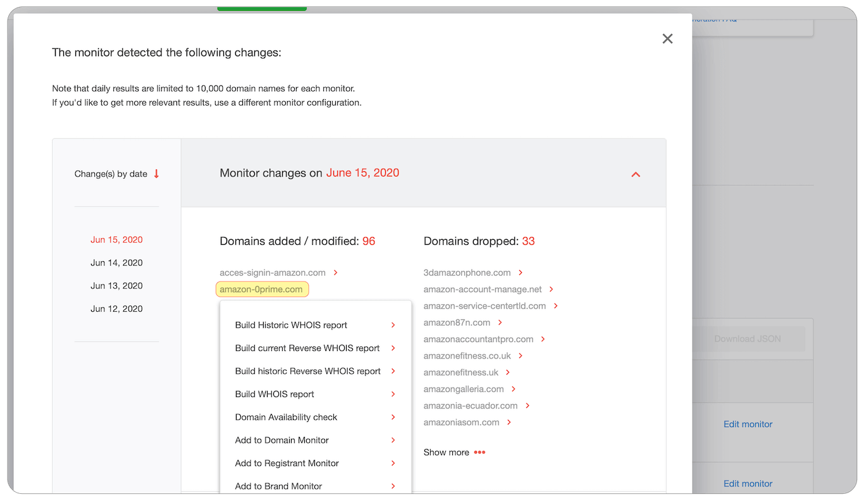Click Download JSON in background page
Screen dimensions: 864x504
pos(748,339)
